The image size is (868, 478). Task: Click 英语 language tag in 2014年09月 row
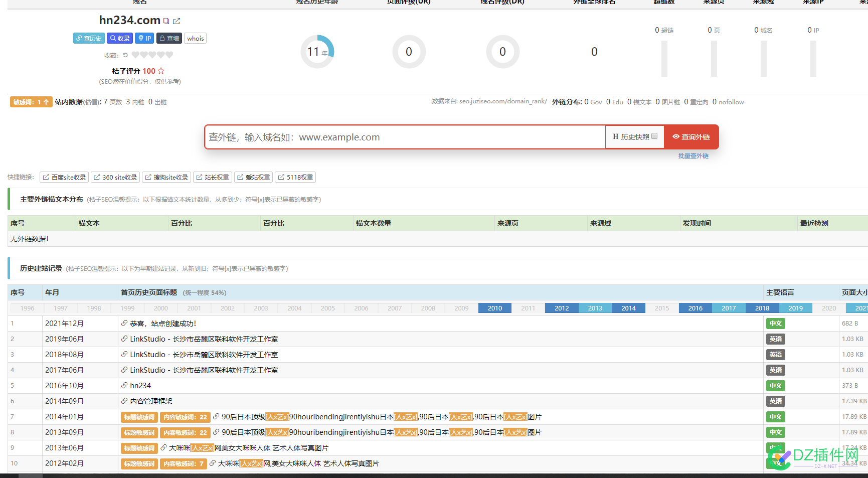click(x=776, y=401)
